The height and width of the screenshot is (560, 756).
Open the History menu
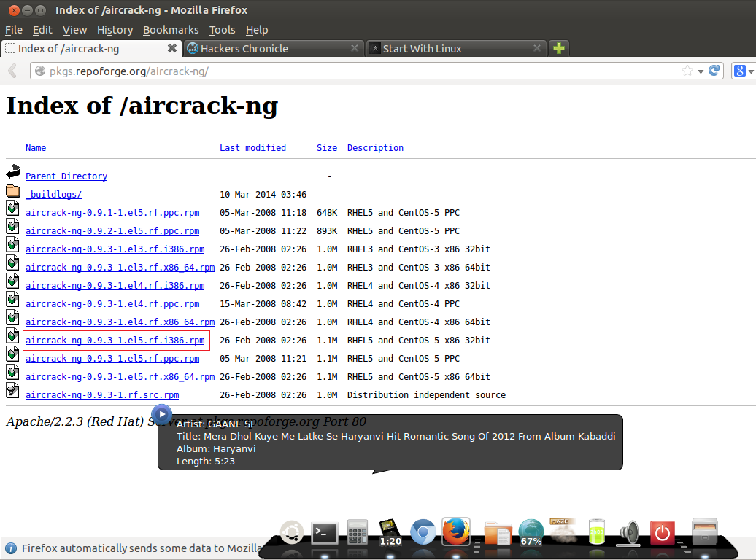[x=115, y=30]
